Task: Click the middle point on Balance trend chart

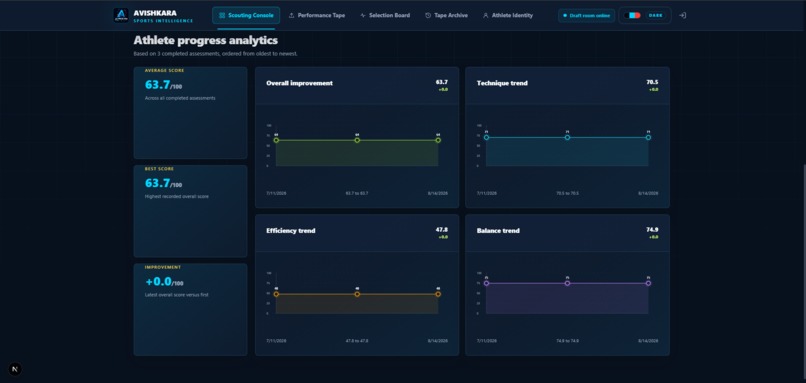Action: [567, 283]
